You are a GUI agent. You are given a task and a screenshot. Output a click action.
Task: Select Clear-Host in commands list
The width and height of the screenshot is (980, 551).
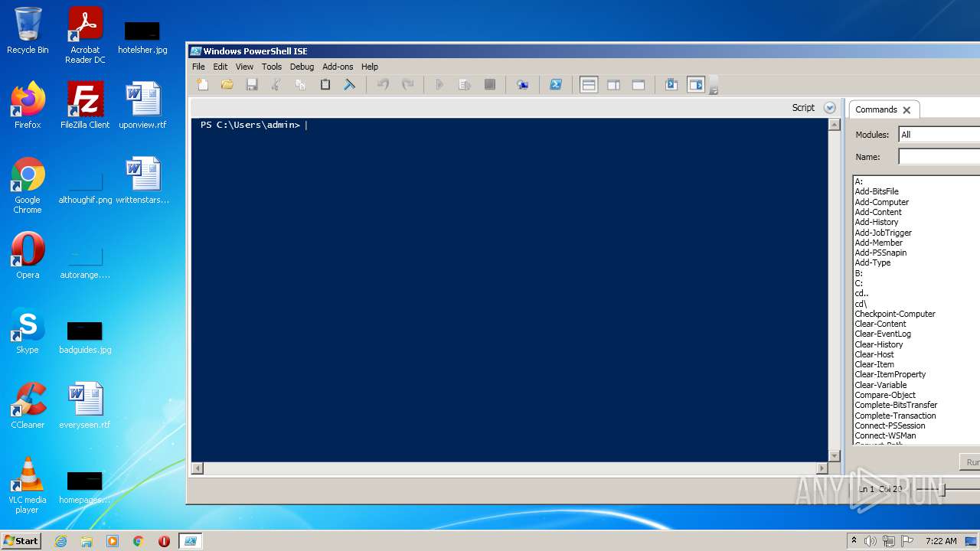coord(874,354)
